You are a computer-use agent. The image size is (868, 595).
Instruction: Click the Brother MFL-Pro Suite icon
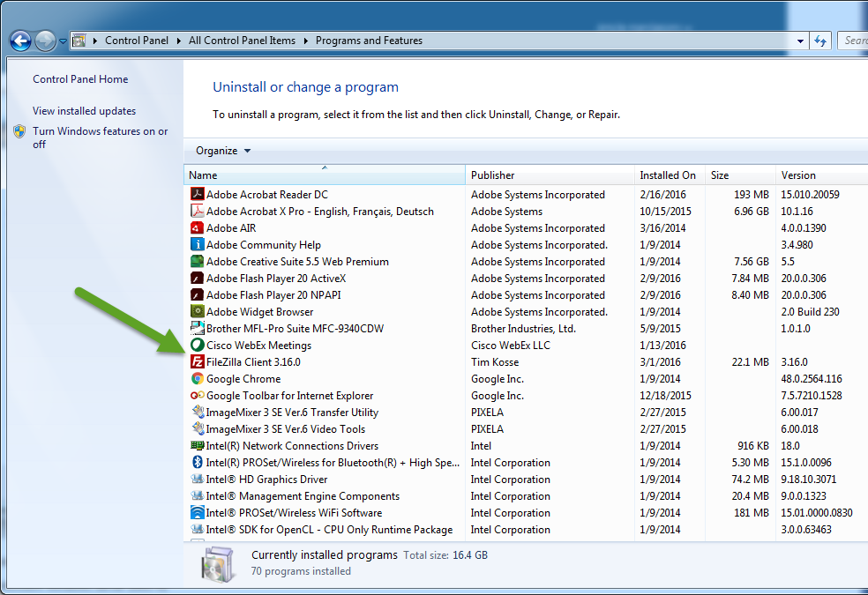[x=197, y=328]
